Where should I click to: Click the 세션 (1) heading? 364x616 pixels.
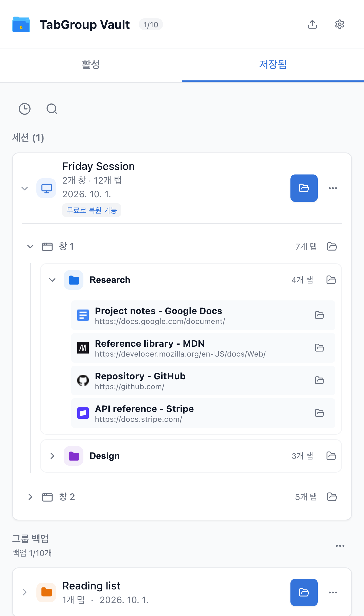28,138
